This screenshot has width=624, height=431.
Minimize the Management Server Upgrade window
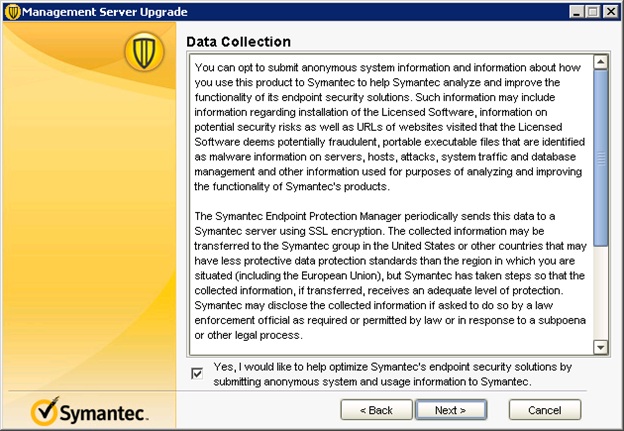[577, 12]
